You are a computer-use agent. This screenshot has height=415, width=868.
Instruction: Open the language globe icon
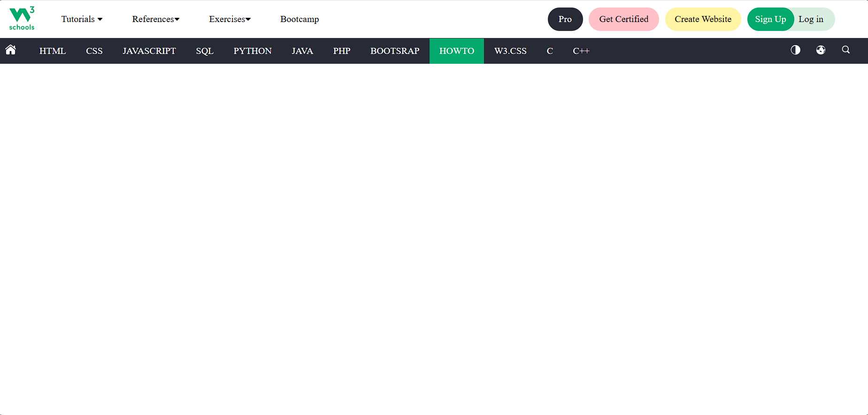[x=821, y=50]
